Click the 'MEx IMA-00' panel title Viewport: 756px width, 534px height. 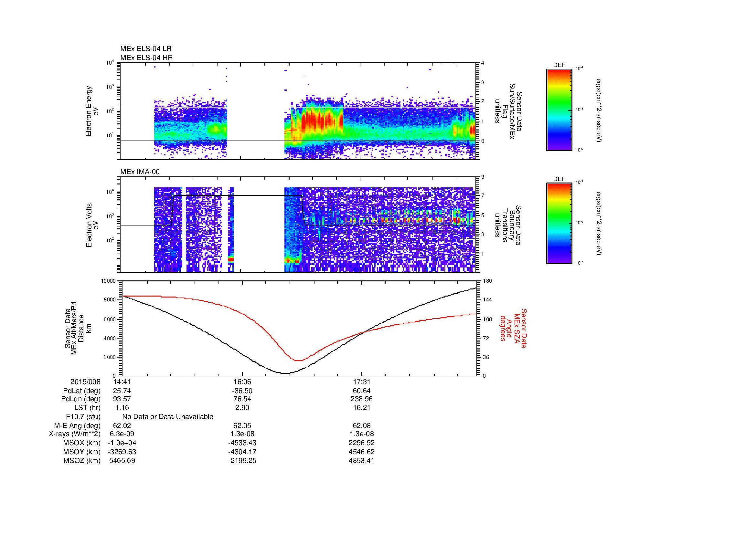[140, 172]
